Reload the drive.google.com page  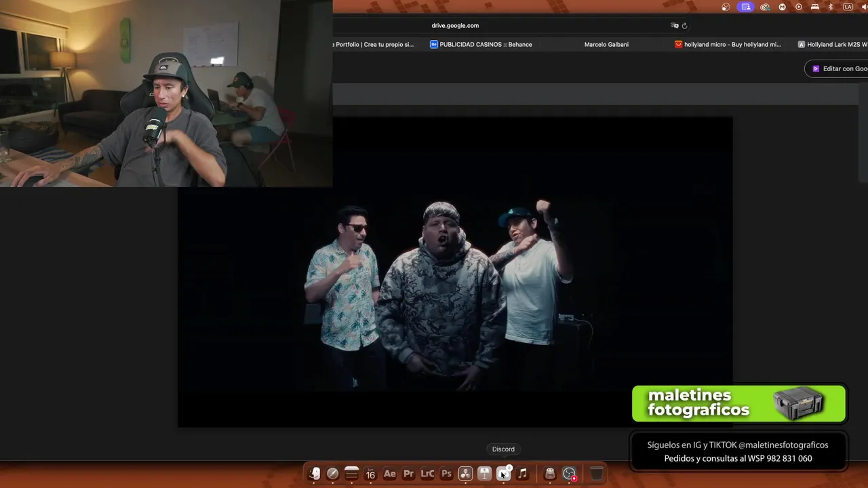684,26
